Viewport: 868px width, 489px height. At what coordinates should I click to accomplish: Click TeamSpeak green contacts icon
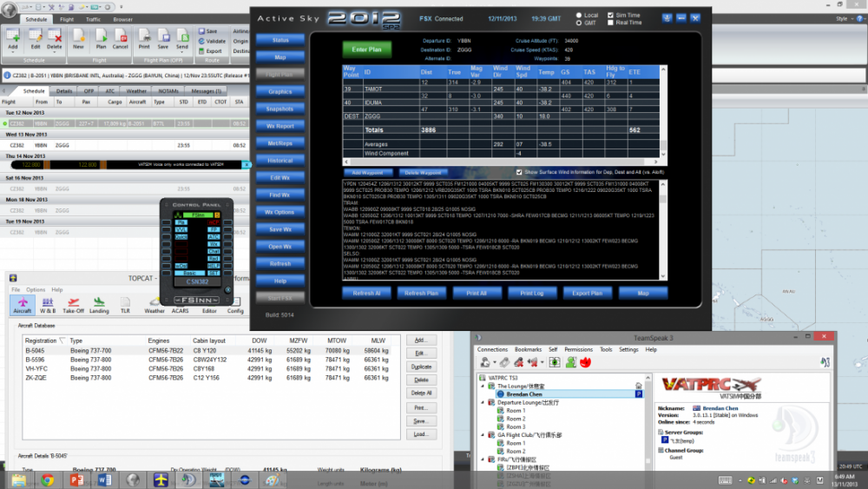click(x=571, y=362)
